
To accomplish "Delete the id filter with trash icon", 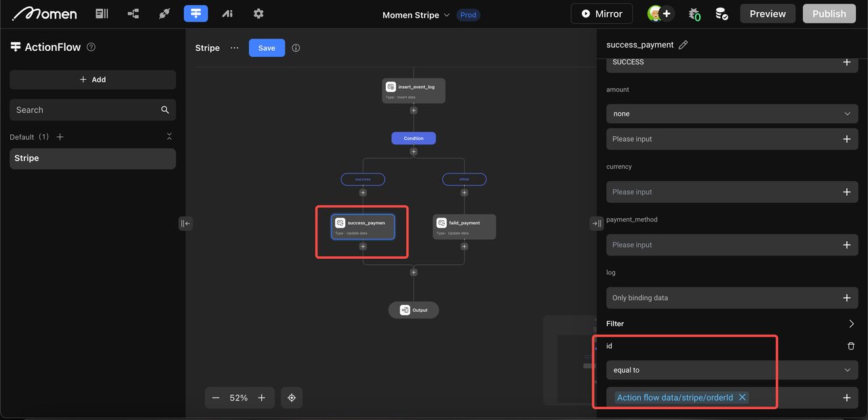I will pos(851,346).
